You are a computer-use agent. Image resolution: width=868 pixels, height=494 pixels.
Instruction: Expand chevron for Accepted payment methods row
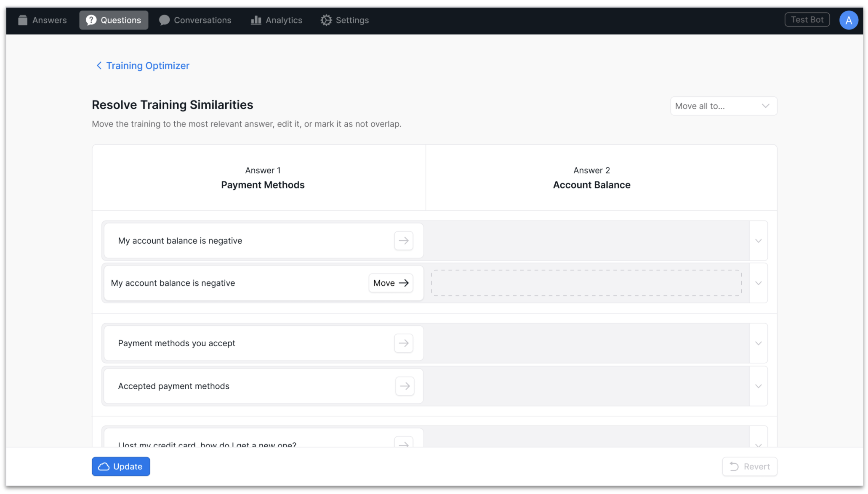pyautogui.click(x=758, y=386)
